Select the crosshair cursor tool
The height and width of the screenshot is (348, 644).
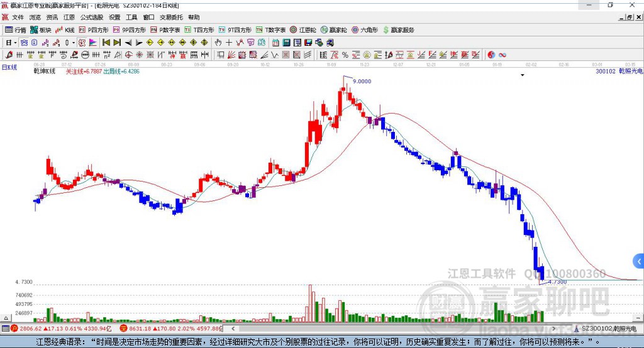(x=229, y=43)
